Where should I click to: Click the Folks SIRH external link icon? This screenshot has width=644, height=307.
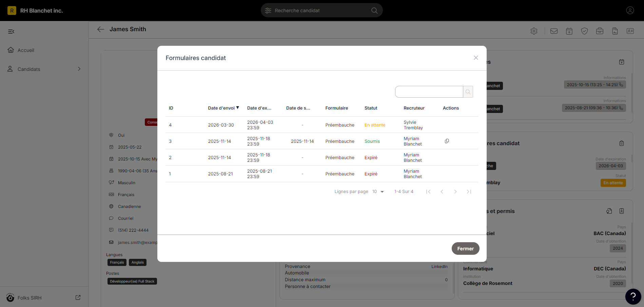point(78,298)
